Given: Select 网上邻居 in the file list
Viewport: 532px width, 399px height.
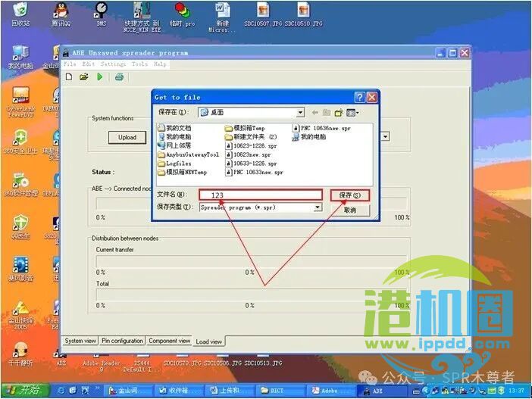Looking at the screenshot, I should tap(174, 145).
